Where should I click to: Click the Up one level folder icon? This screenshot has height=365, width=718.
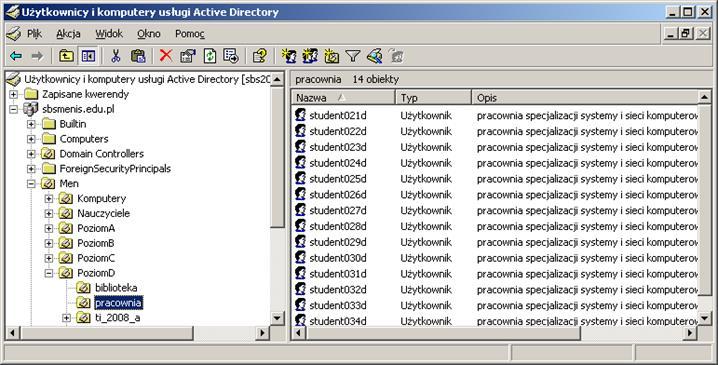pyautogui.click(x=66, y=56)
